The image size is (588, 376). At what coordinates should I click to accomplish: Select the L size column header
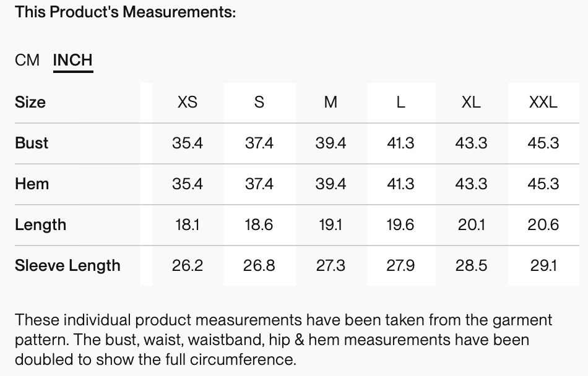coord(400,102)
